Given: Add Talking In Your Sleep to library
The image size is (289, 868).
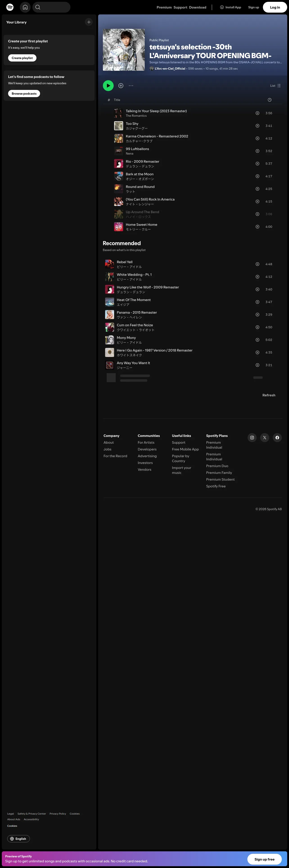Looking at the screenshot, I should [257, 113].
